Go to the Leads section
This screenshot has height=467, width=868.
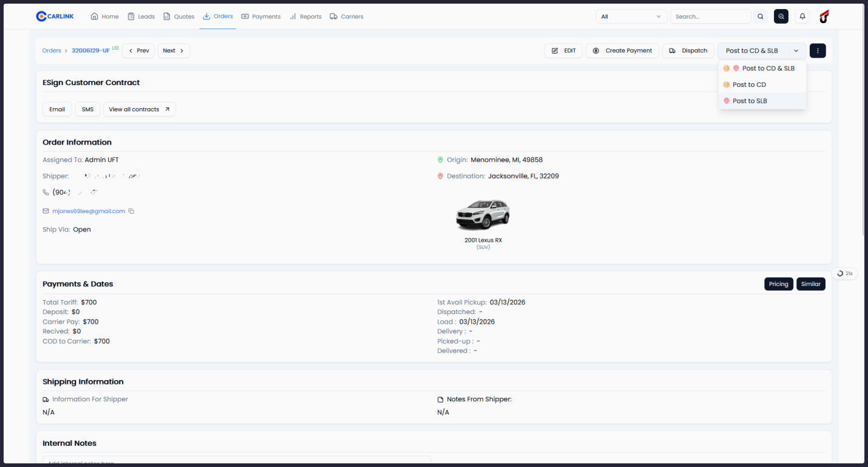point(141,16)
